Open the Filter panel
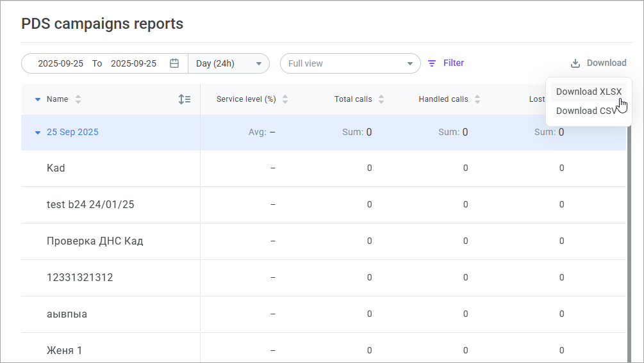The width and height of the screenshot is (644, 363). click(x=453, y=63)
